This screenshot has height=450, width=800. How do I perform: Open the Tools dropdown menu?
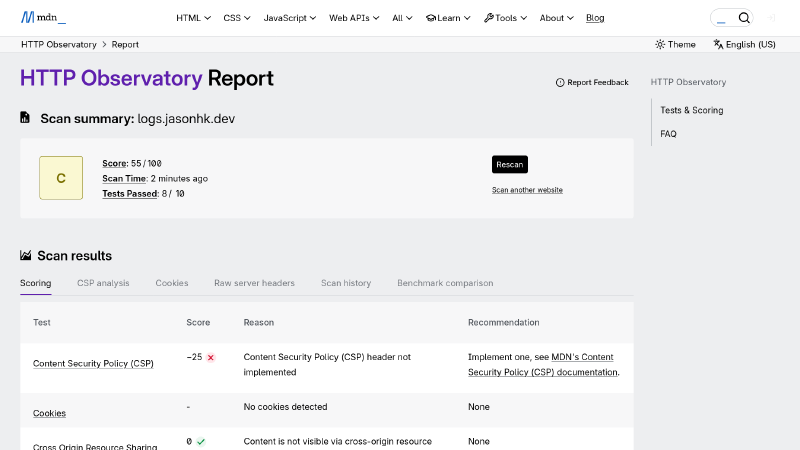pos(506,18)
